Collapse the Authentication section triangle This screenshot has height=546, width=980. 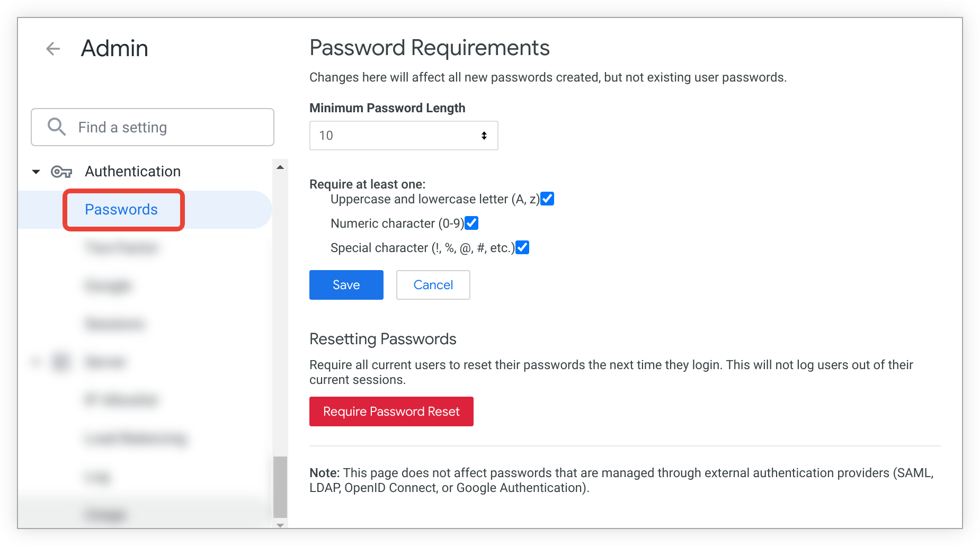coord(36,172)
